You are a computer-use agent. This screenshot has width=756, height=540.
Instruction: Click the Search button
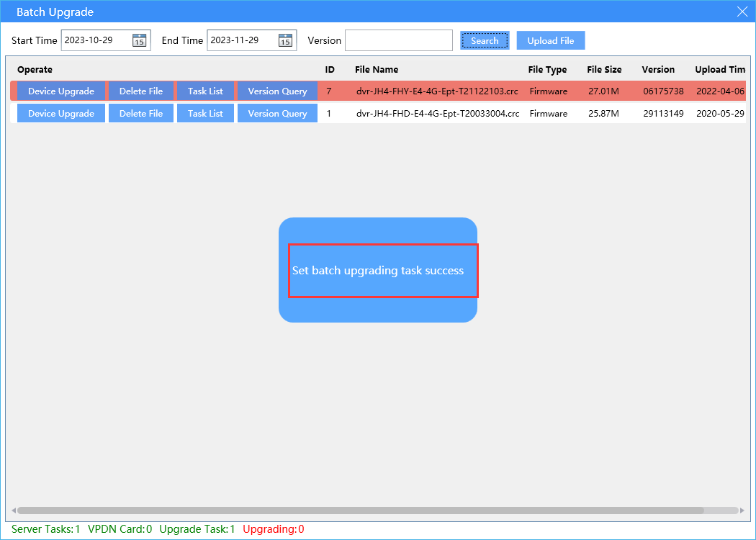pyautogui.click(x=485, y=40)
